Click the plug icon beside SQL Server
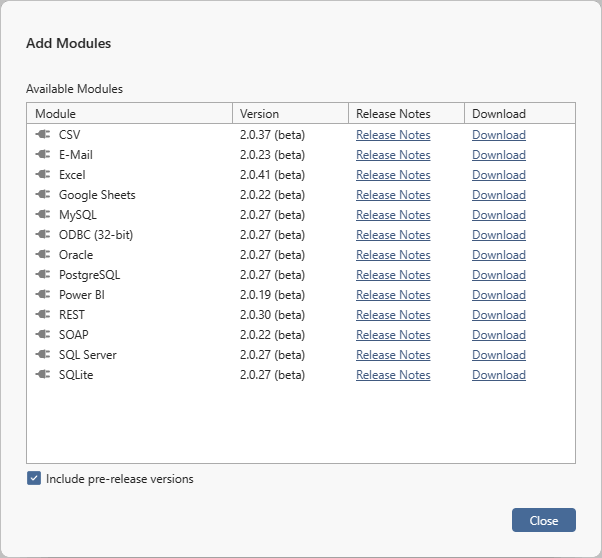602x558 pixels. click(x=43, y=354)
